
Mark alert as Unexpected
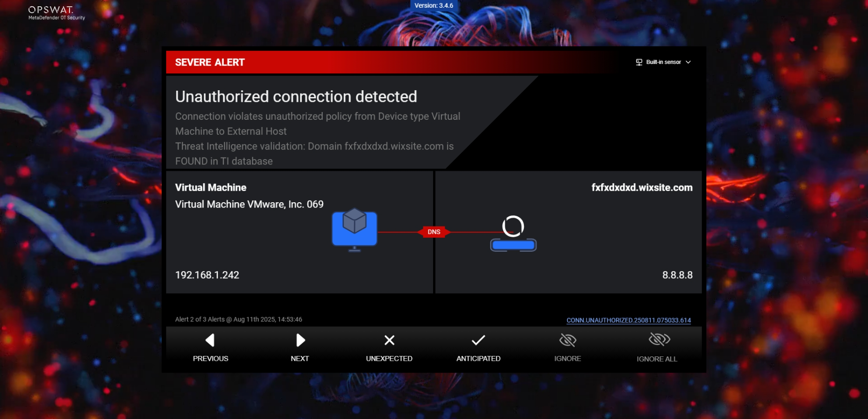[x=389, y=348]
